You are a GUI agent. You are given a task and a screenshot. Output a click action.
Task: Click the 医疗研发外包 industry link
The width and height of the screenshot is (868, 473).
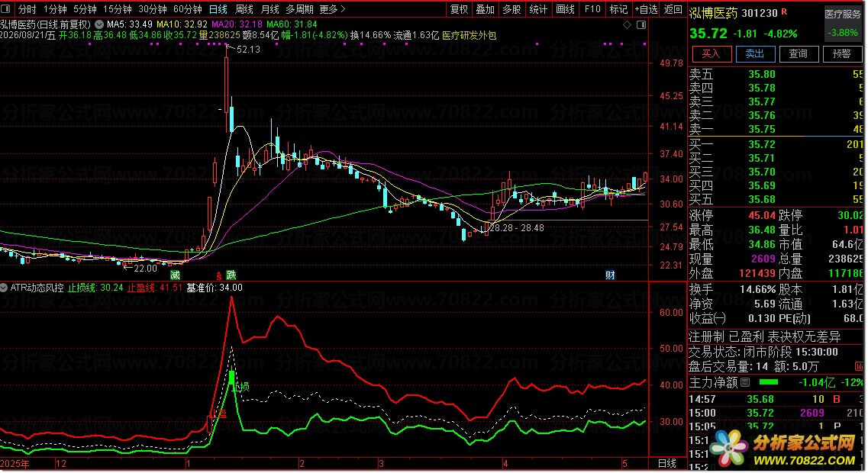(469, 35)
